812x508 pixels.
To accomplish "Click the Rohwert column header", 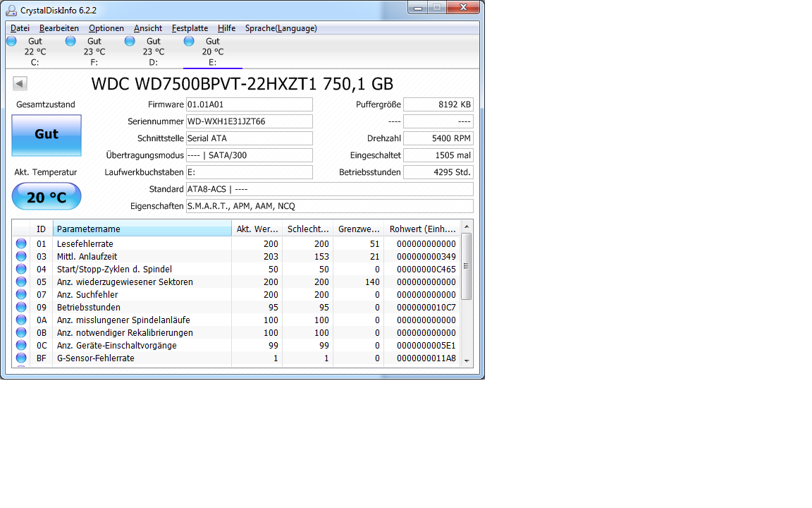I will point(422,229).
